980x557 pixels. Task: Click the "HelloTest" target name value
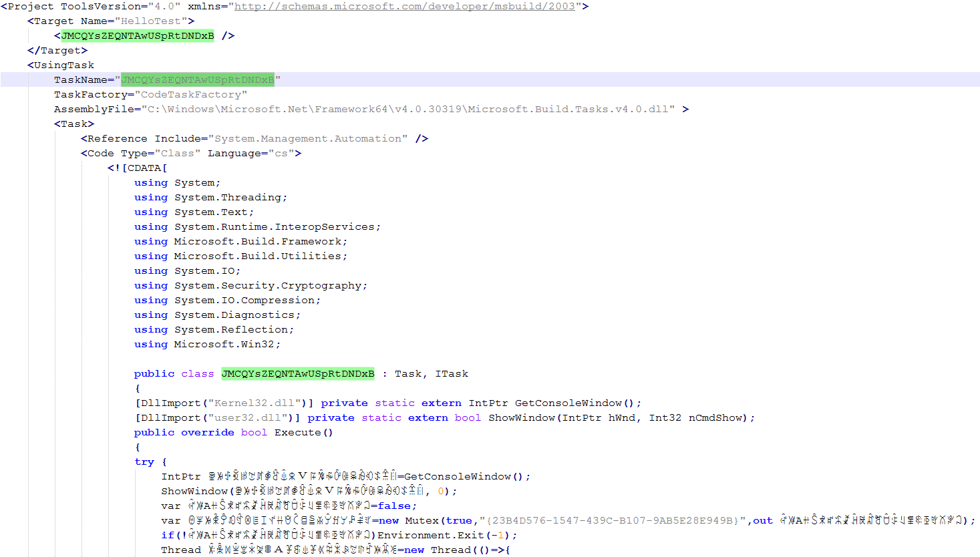point(151,21)
